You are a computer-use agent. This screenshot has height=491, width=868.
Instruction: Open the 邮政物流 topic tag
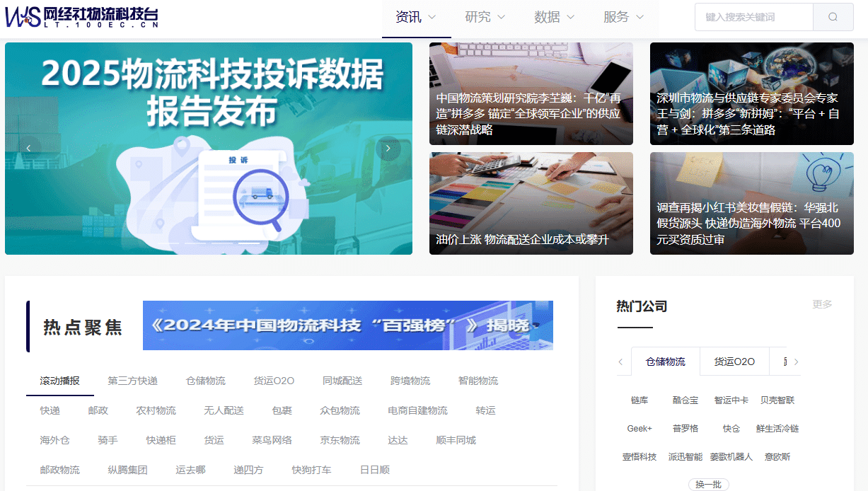pos(60,470)
